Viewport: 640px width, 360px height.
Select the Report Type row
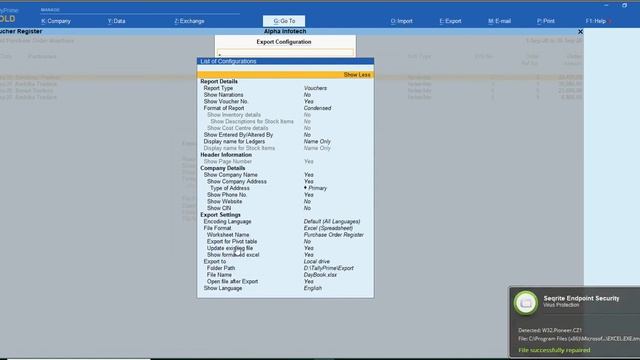tap(285, 88)
